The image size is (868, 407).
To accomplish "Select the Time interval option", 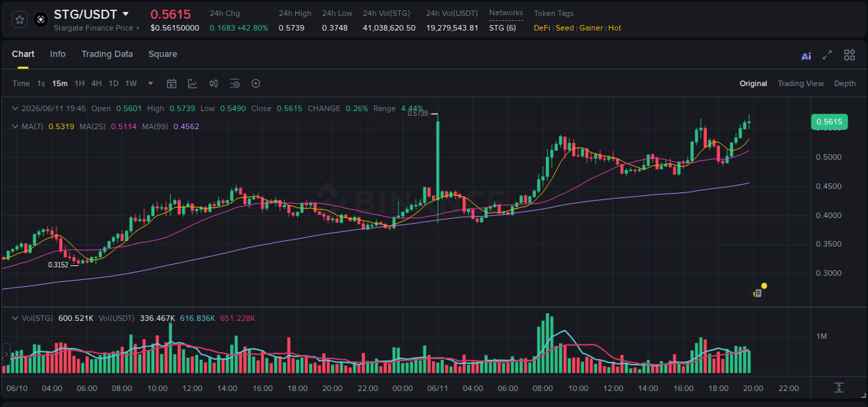I will pyautogui.click(x=21, y=83).
